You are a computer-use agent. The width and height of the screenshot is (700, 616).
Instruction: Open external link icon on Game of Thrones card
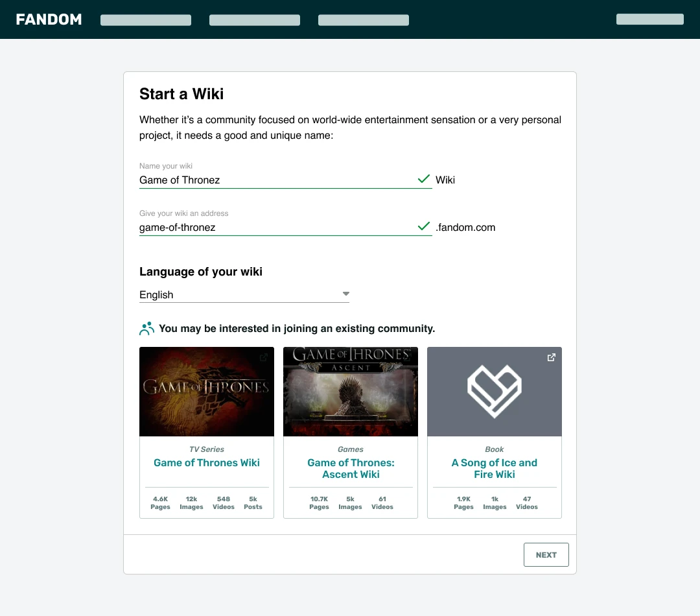click(x=264, y=357)
